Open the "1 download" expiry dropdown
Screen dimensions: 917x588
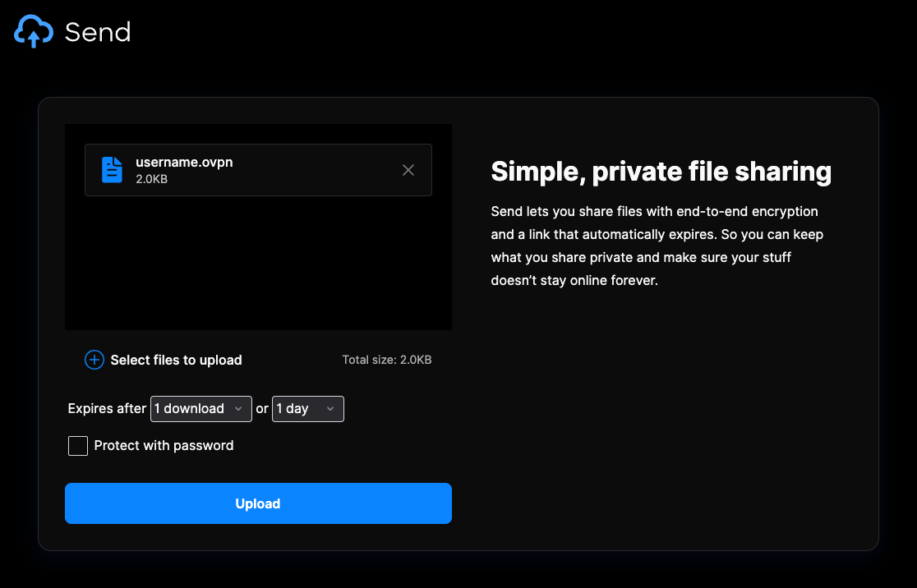click(200, 408)
